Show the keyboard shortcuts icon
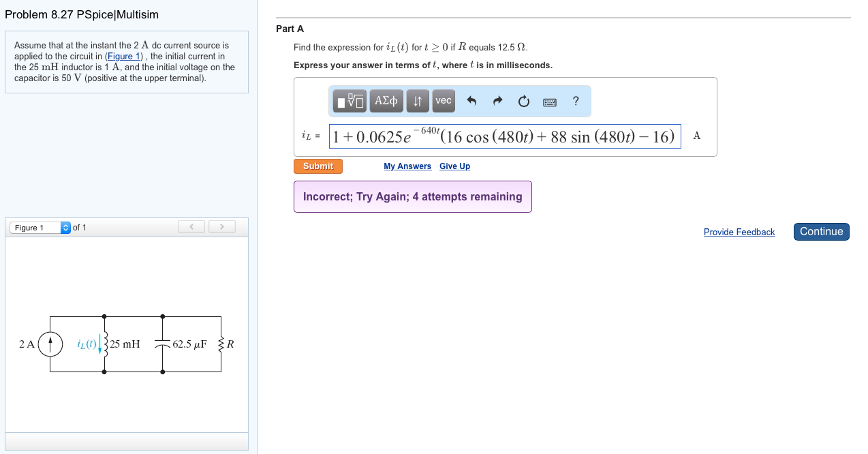 (x=550, y=102)
